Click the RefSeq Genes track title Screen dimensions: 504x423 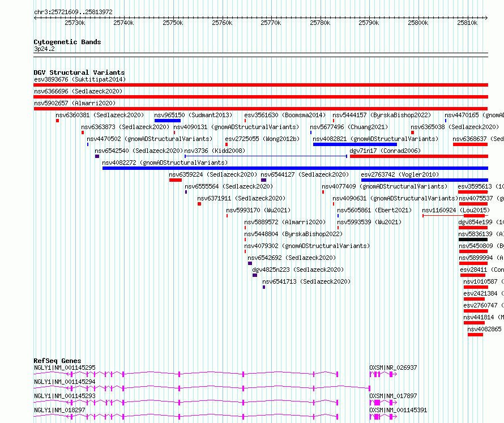[58, 361]
